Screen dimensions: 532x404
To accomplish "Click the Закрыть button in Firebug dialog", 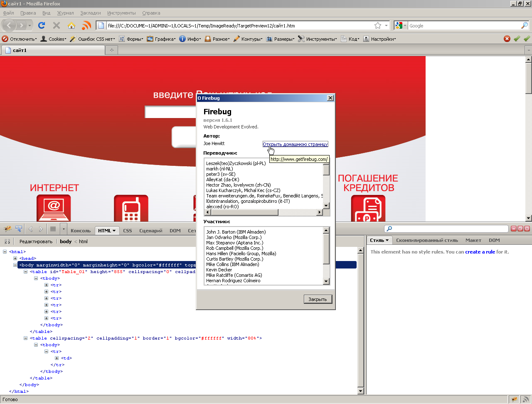I will click(x=318, y=299).
